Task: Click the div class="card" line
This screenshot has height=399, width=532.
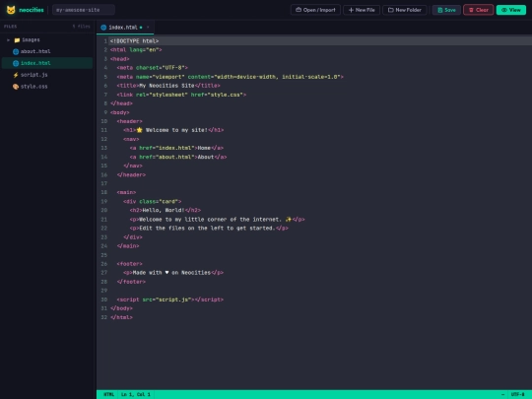Action: coord(152,202)
